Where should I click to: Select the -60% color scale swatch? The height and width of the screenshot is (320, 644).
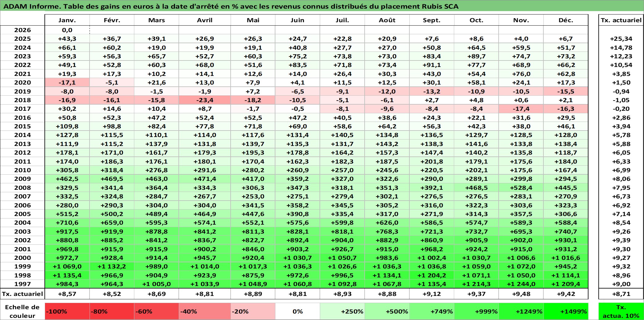(x=157, y=311)
